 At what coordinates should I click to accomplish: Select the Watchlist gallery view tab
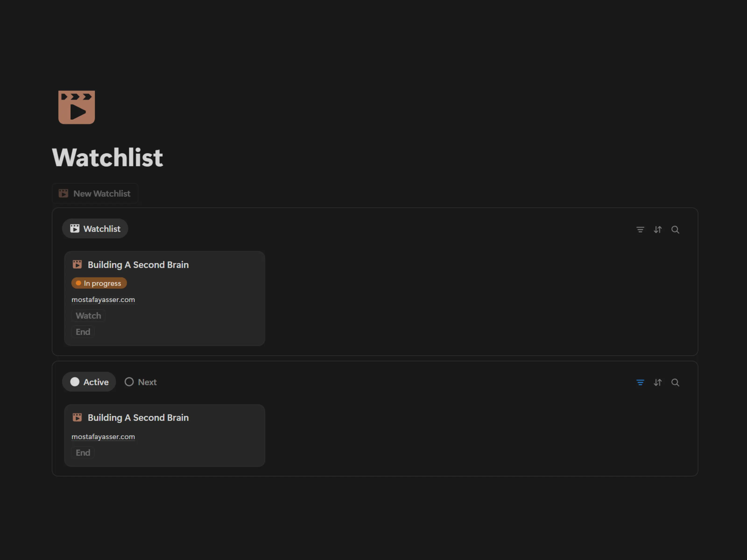coord(95,229)
